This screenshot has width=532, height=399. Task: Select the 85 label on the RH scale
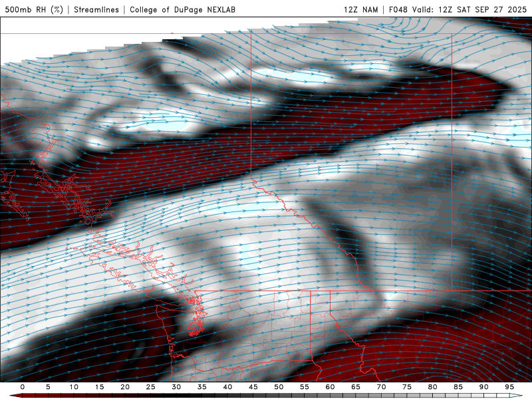458,387
